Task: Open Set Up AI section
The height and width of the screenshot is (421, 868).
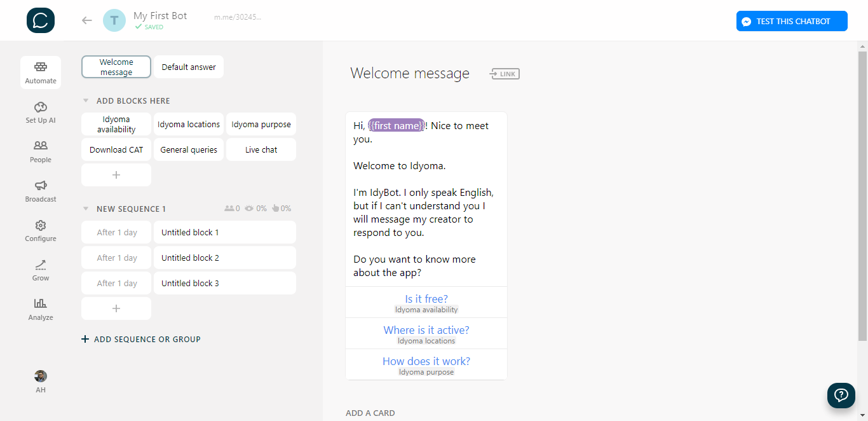Action: (x=41, y=112)
